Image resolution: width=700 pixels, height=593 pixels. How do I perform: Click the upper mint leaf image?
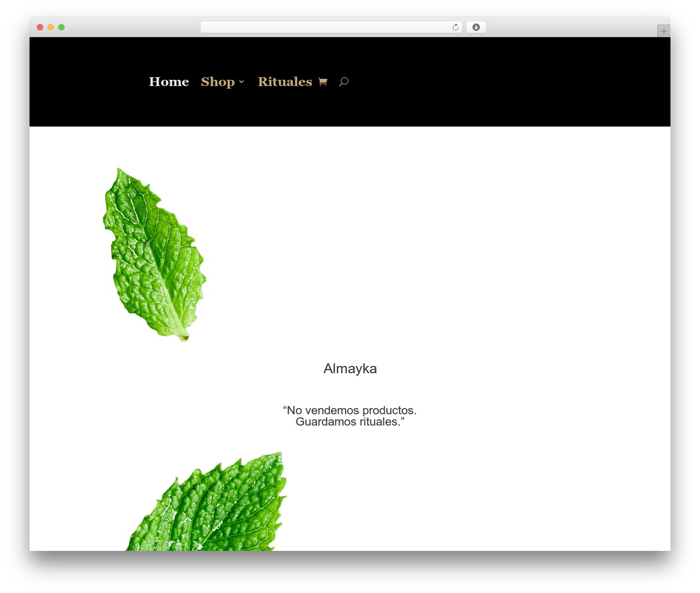[x=154, y=254]
